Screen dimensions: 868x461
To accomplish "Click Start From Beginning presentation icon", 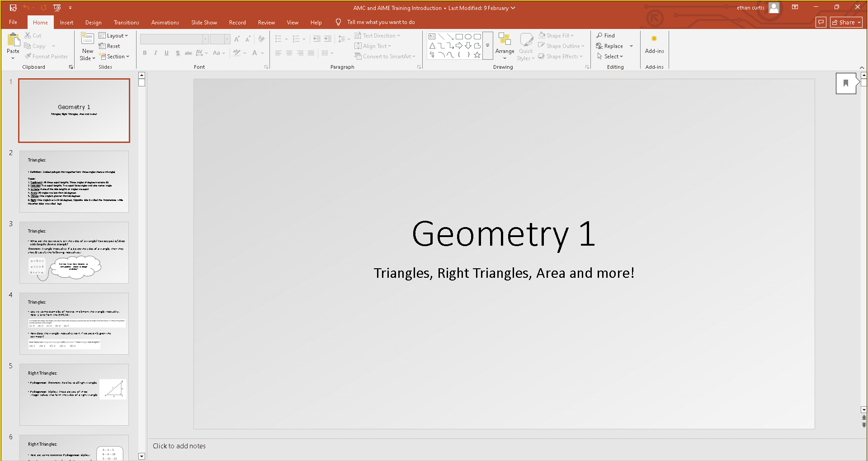I will (57, 8).
